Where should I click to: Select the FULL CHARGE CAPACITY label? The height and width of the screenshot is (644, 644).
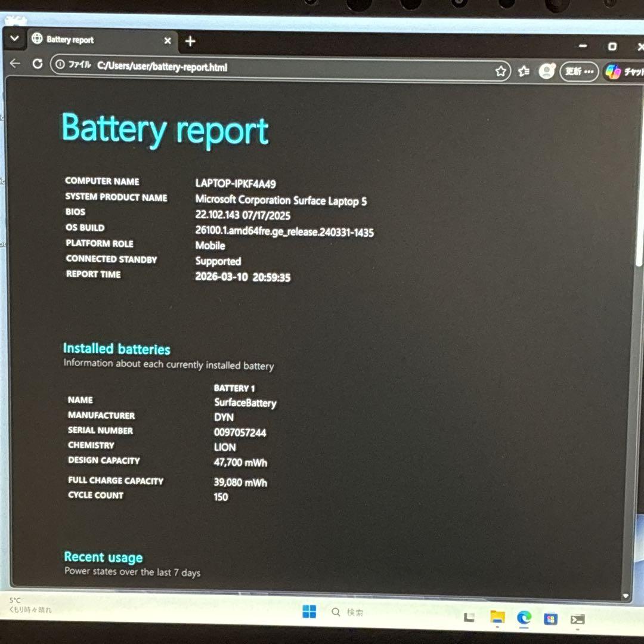pyautogui.click(x=116, y=480)
